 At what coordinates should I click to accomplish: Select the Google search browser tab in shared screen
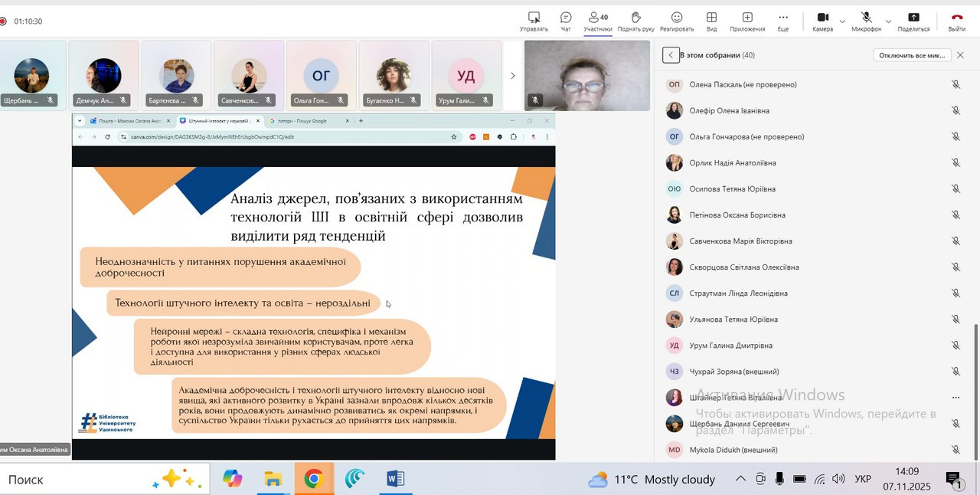(x=306, y=121)
